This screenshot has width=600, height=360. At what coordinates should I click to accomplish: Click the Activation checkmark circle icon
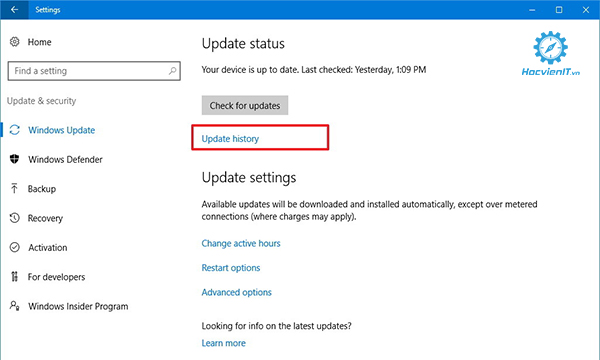[15, 248]
